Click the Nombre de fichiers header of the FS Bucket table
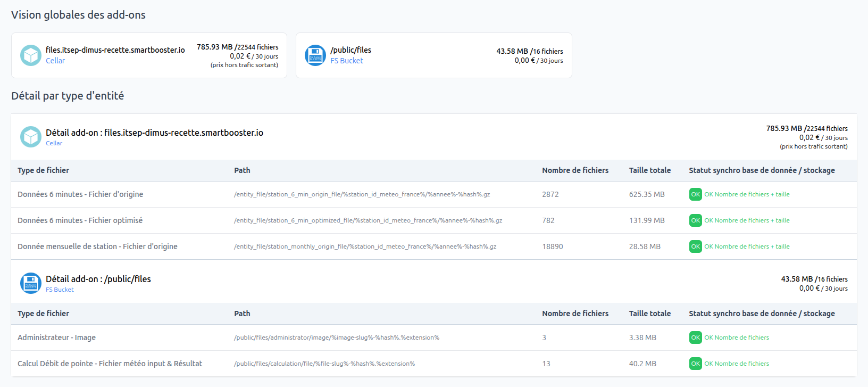This screenshot has width=868, height=387. (x=575, y=314)
